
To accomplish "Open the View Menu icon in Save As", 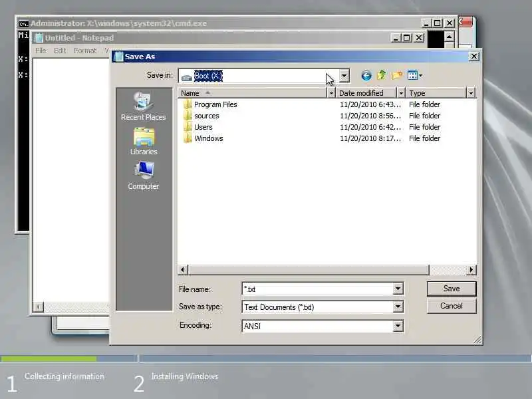I will point(414,75).
